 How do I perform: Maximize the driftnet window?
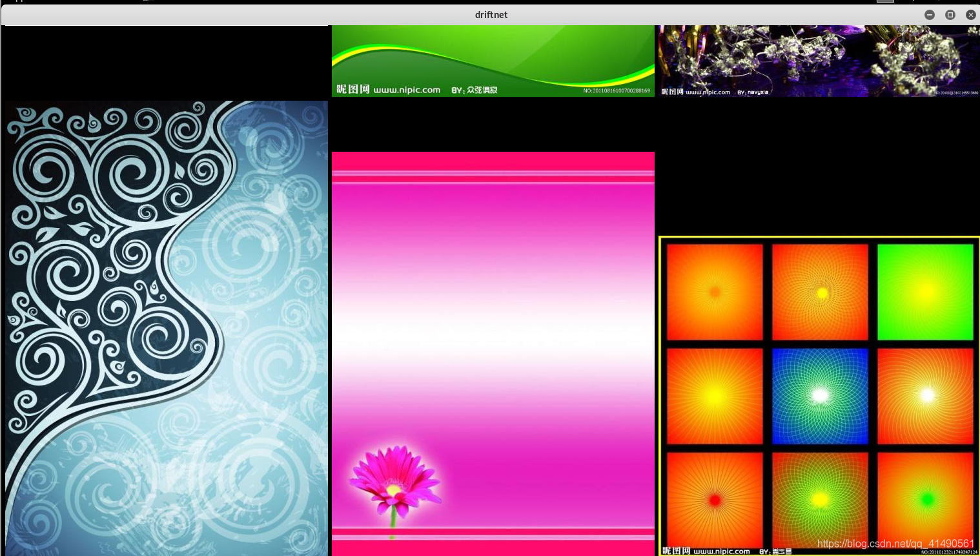point(950,14)
